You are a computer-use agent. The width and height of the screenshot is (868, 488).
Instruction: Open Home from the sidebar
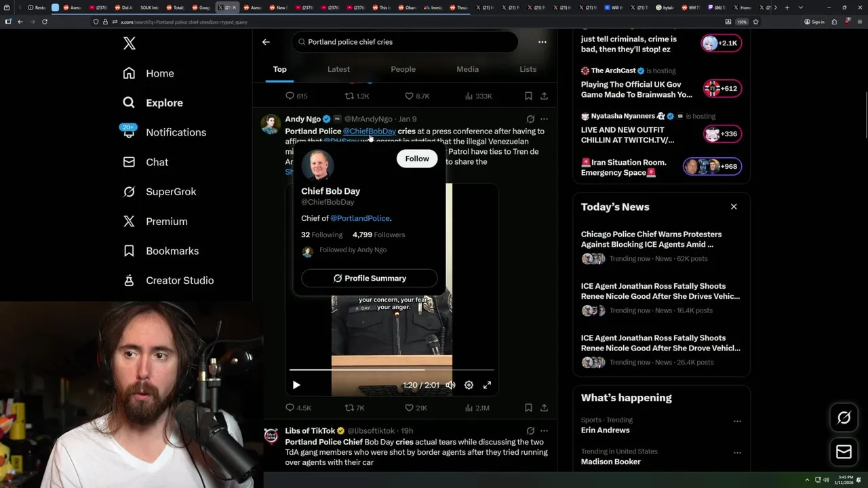(x=149, y=73)
